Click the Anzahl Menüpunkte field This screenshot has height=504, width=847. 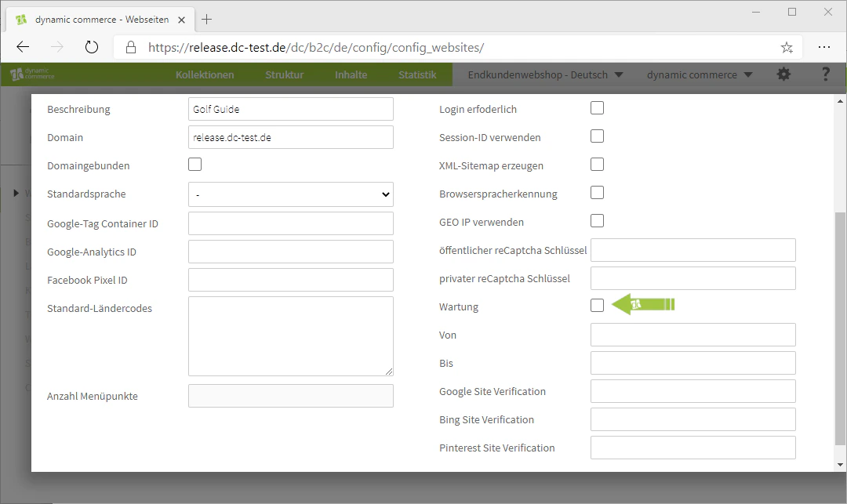click(291, 396)
